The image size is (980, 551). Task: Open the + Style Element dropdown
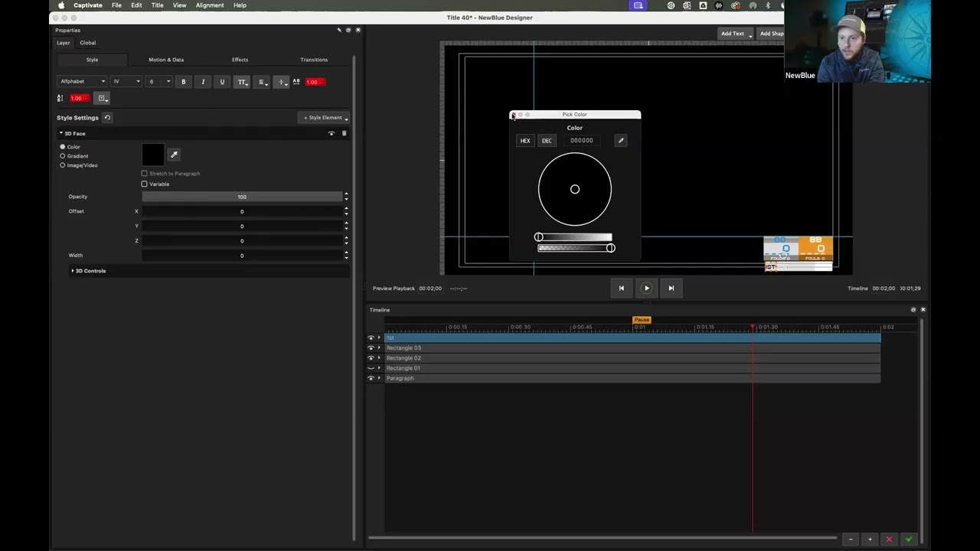(325, 118)
